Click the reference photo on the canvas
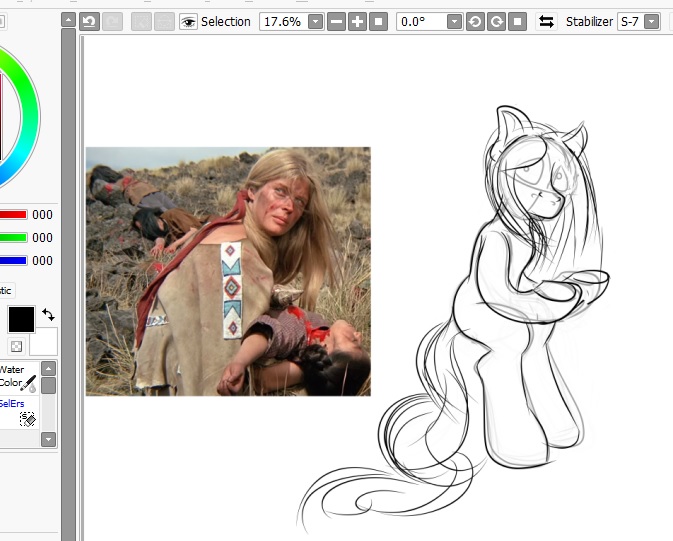 click(228, 271)
